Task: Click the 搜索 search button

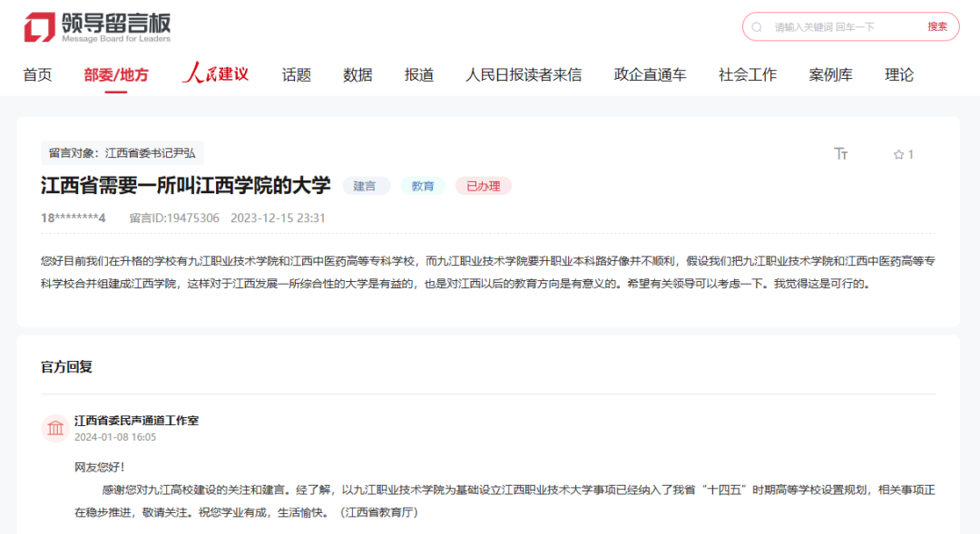Action: (937, 26)
